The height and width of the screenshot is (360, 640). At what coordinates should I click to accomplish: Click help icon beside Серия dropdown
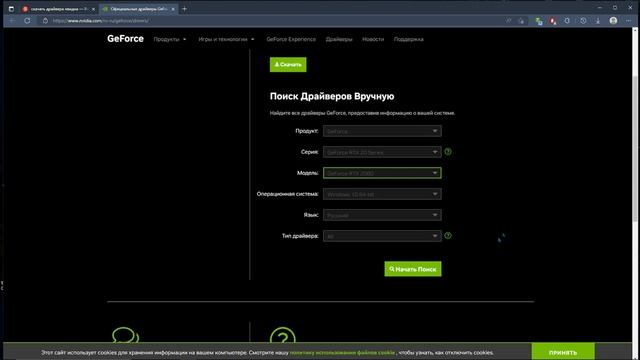coord(448,152)
